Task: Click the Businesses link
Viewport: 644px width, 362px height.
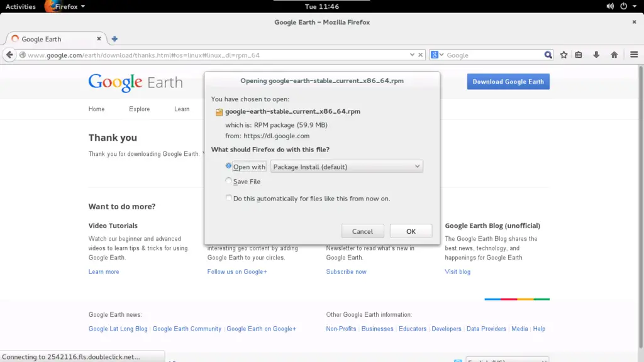Action: (377, 329)
